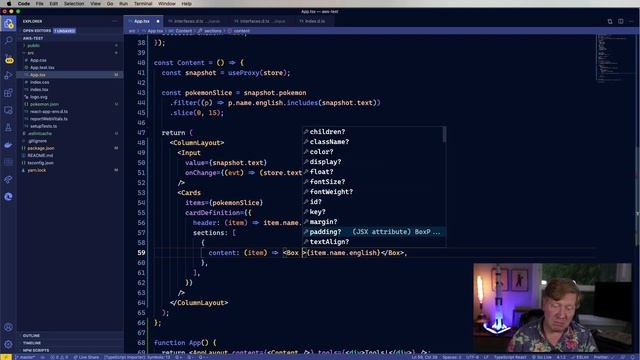
Task: Click Go Live in status bar
Action: pos(542,357)
